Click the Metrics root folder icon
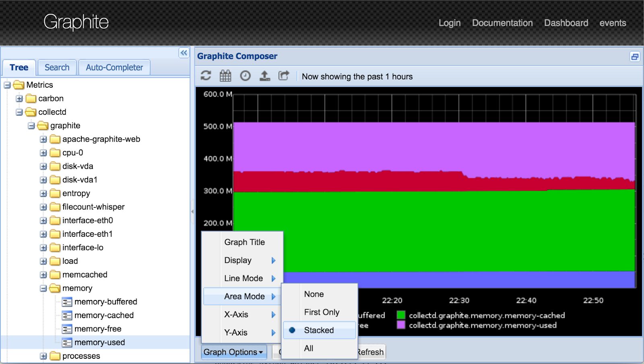The width and height of the screenshot is (644, 364). pyautogui.click(x=19, y=85)
